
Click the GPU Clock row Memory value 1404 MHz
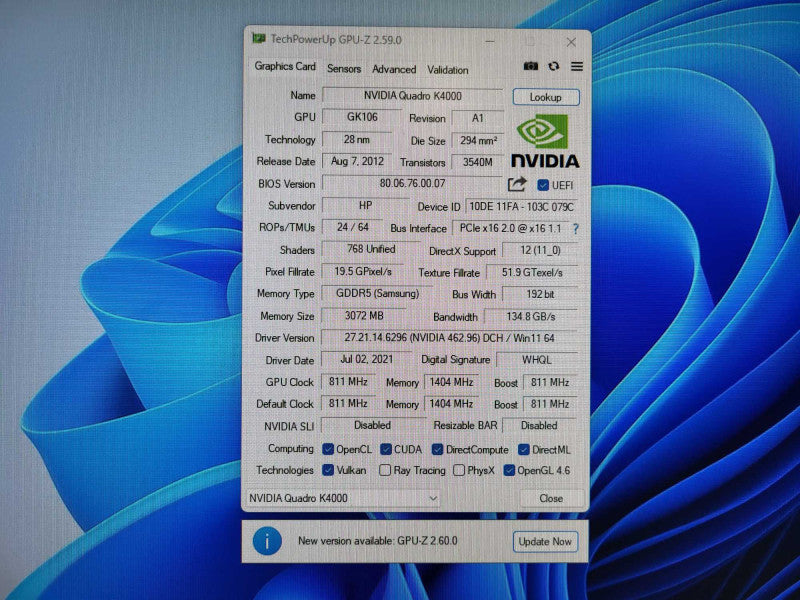[x=451, y=382]
